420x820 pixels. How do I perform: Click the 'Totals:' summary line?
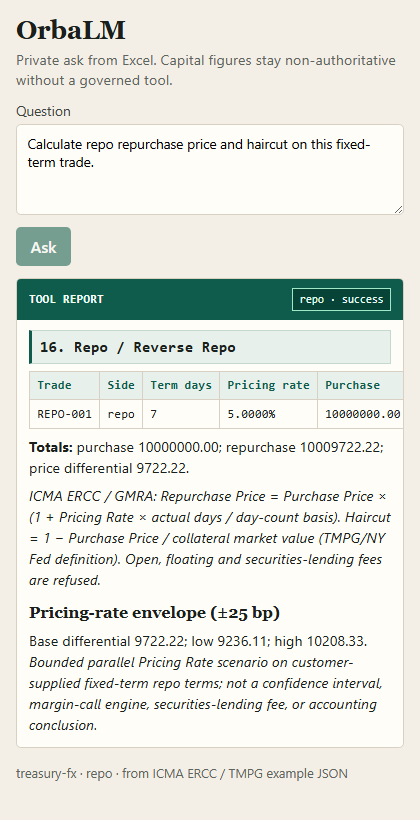(x=207, y=458)
